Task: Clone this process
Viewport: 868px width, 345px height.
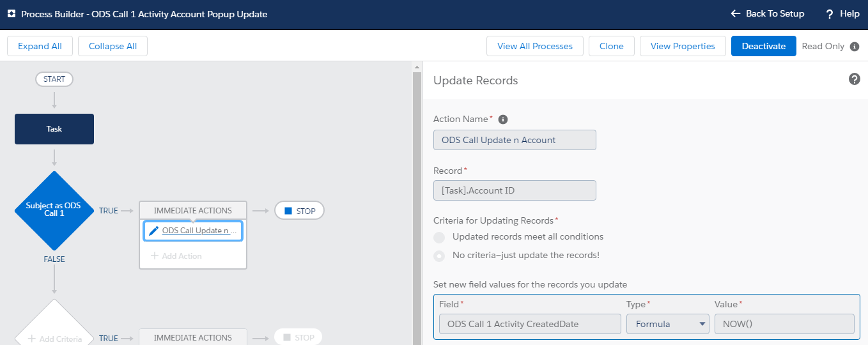Action: (611, 46)
